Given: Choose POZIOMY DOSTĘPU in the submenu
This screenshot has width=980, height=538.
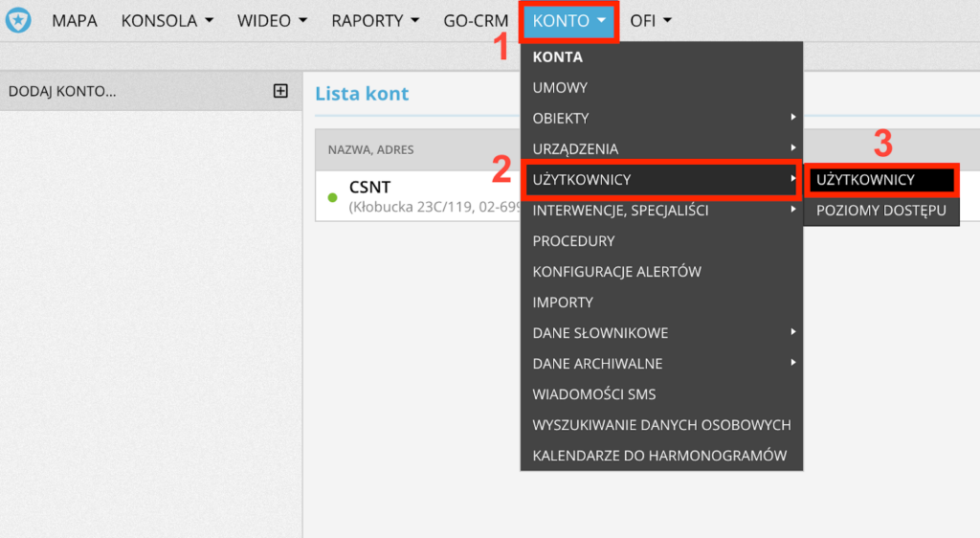Looking at the screenshot, I should [880, 211].
